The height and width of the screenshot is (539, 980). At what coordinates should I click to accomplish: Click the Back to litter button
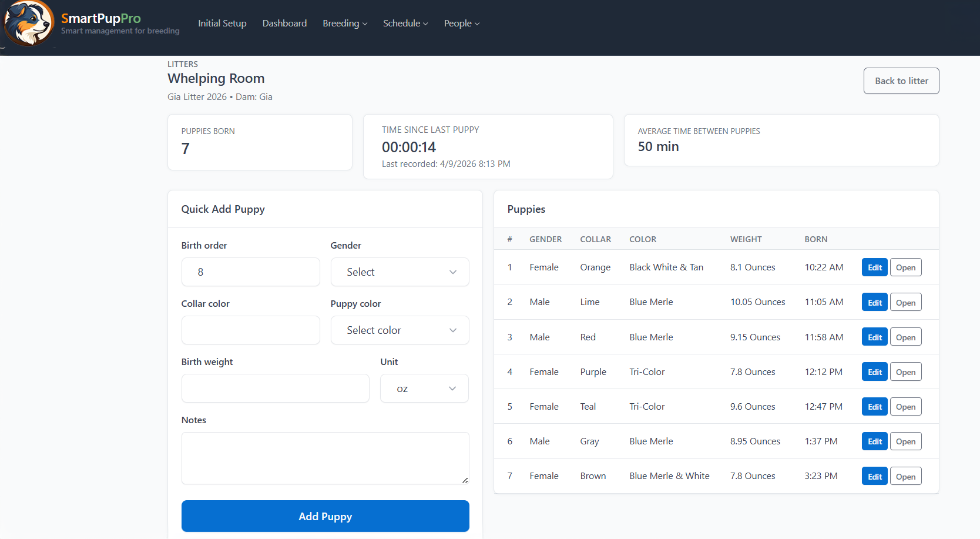901,81
